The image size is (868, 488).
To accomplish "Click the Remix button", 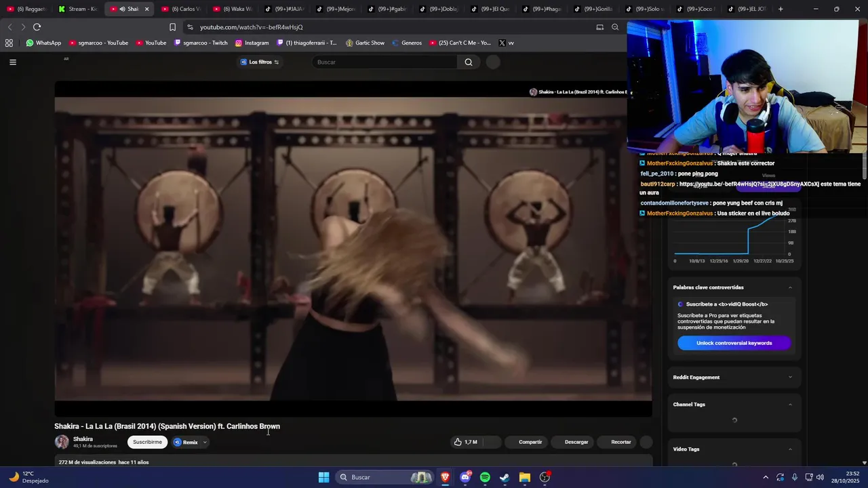I will click(x=186, y=442).
